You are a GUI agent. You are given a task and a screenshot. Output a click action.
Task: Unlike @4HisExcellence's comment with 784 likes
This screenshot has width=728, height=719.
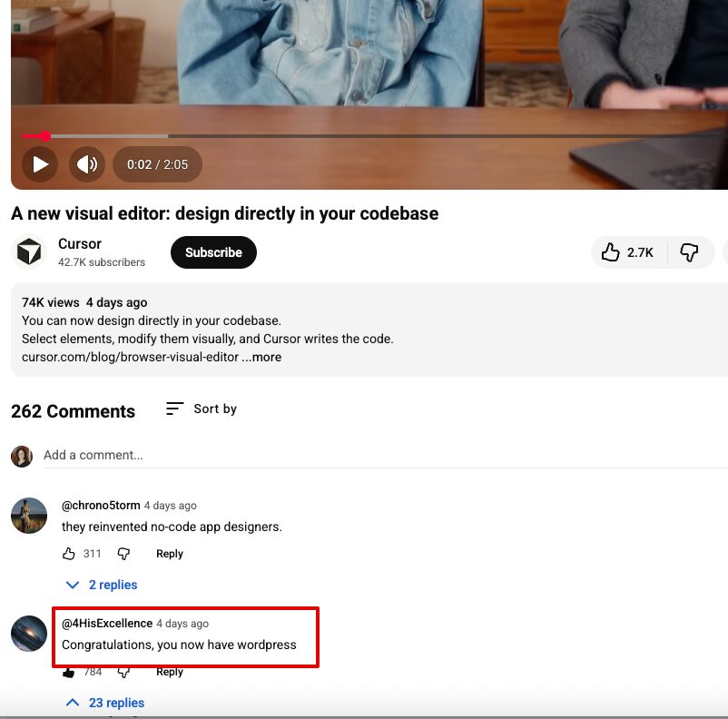(69, 672)
